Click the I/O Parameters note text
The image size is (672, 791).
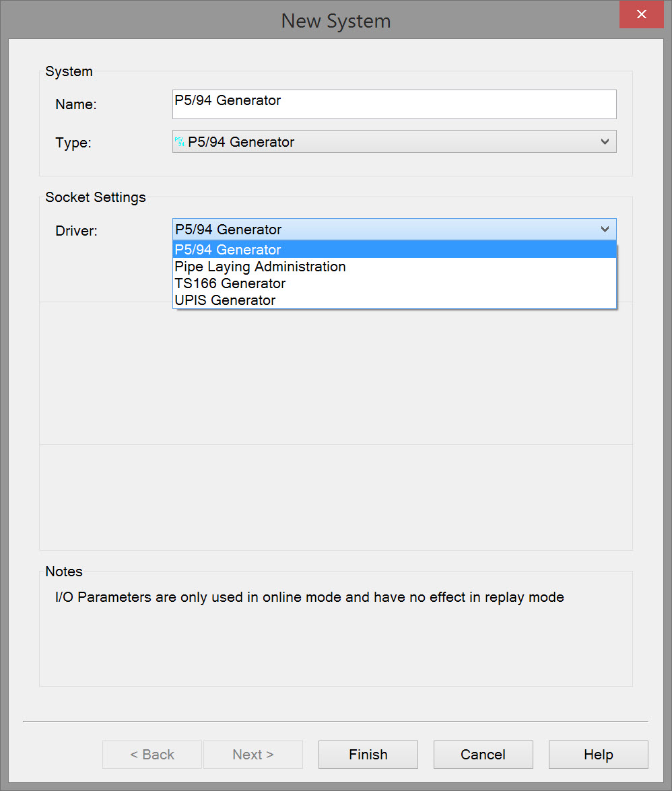(x=309, y=597)
